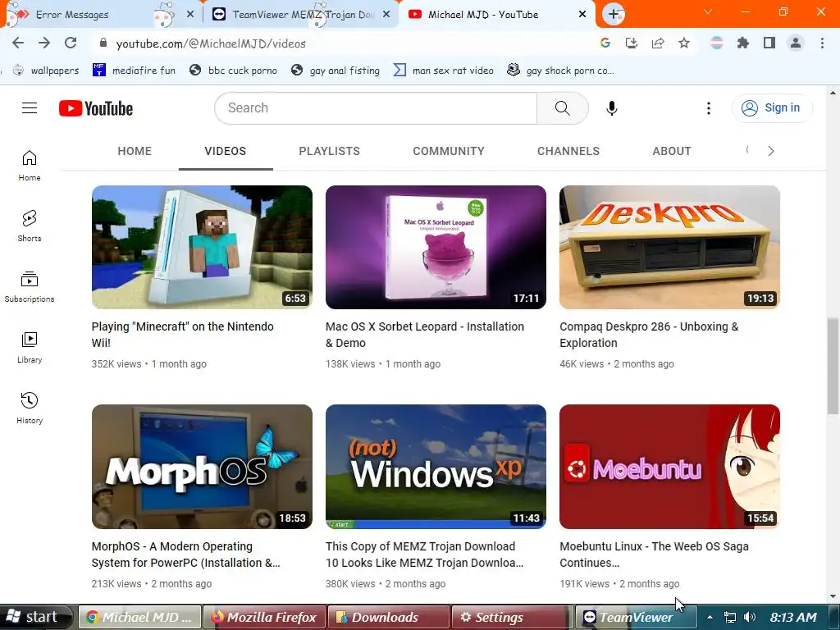Open the Compaq Deskpro video thumbnail

point(669,247)
